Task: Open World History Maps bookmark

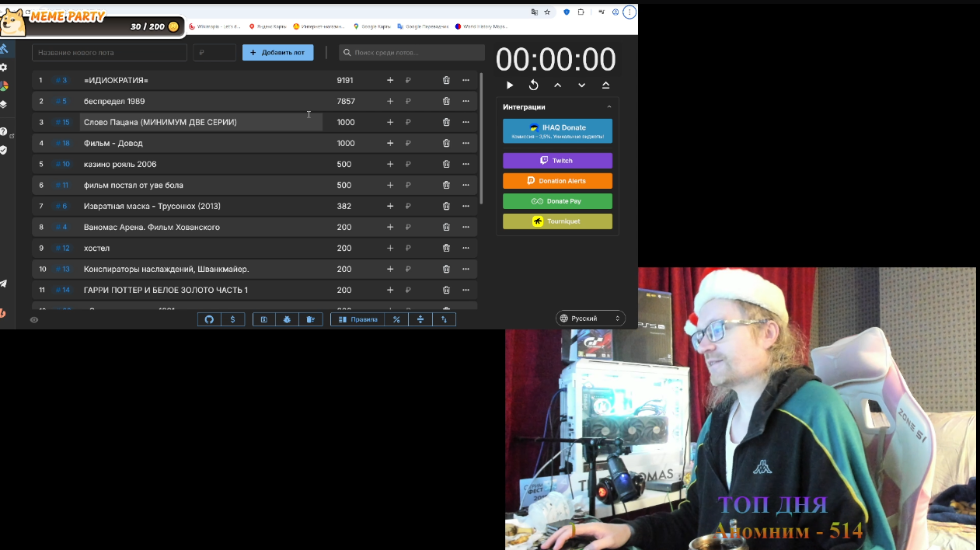Action: click(481, 26)
